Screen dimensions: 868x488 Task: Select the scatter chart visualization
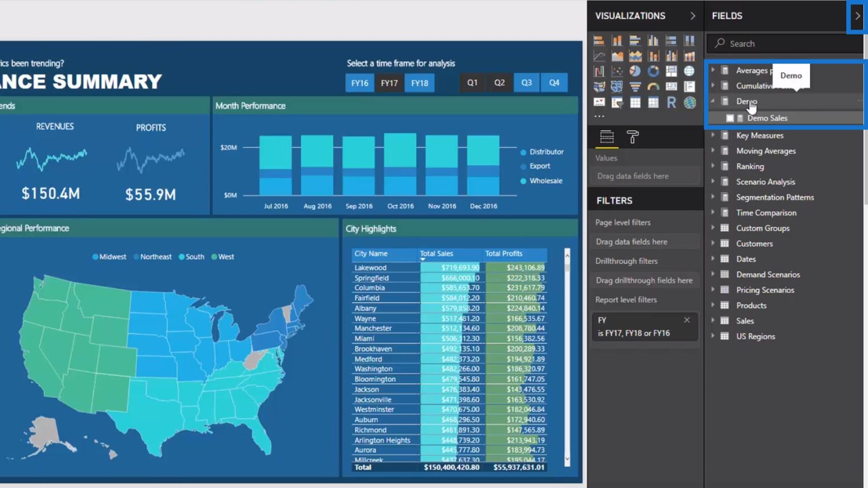tap(617, 71)
